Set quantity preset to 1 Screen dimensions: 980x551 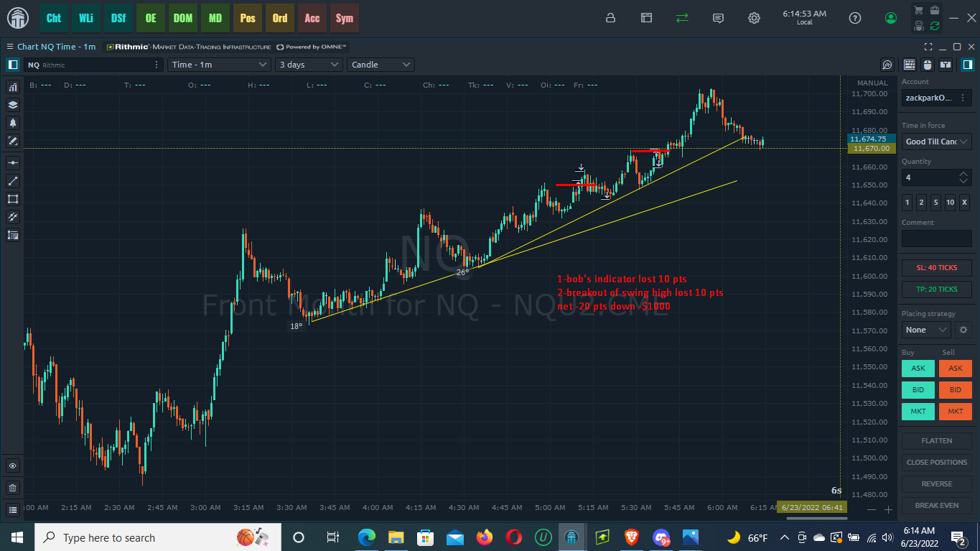[x=907, y=203]
